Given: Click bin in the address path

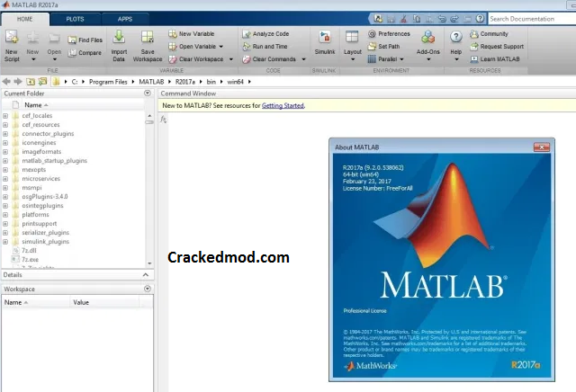Looking at the screenshot, I should pos(211,82).
